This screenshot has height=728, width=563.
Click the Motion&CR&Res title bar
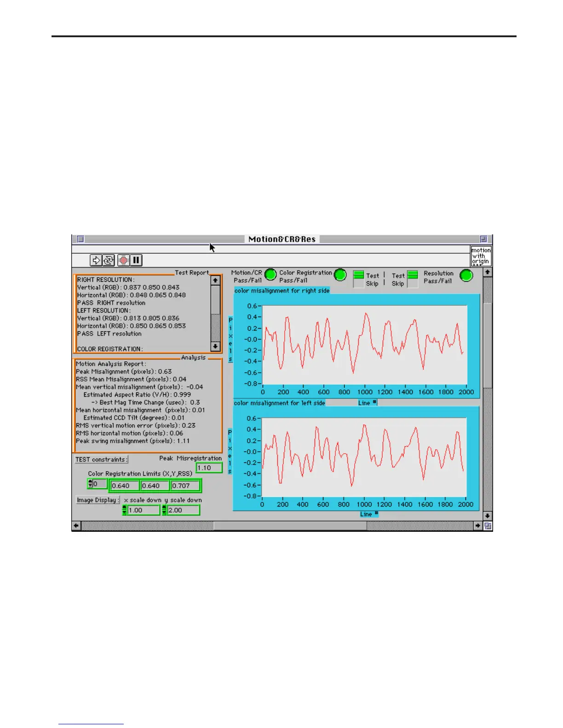(x=282, y=239)
